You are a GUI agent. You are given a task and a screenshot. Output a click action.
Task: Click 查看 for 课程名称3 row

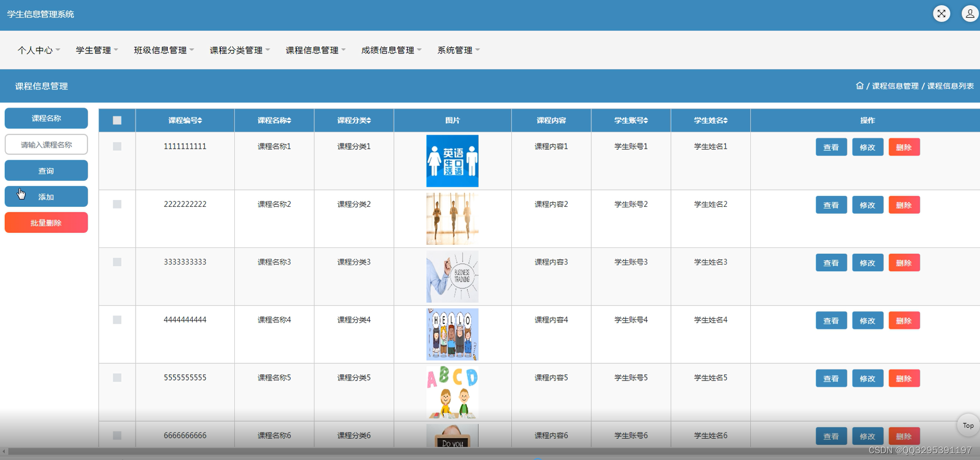(831, 262)
